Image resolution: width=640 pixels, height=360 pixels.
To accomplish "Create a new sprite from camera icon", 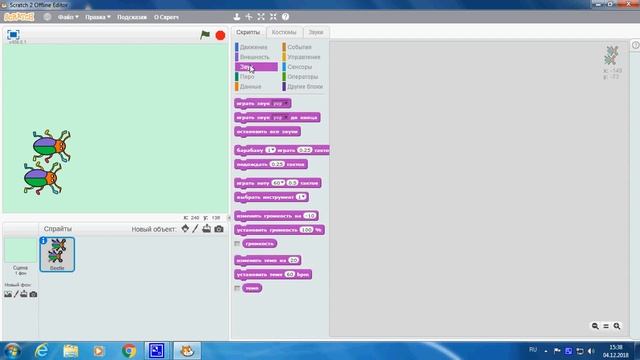I will 219,229.
